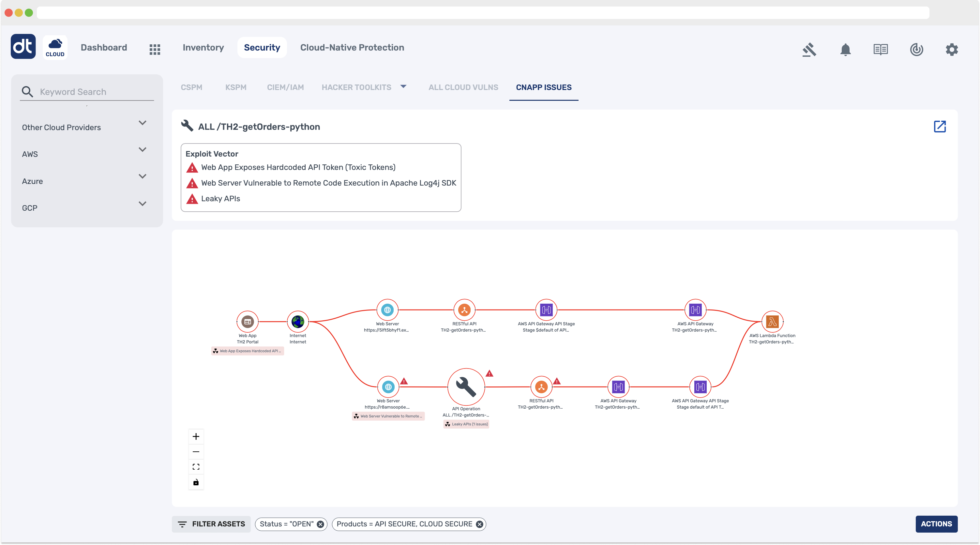This screenshot has height=545, width=980.
Task: Select the dt Cloud logo icon
Action: click(23, 46)
